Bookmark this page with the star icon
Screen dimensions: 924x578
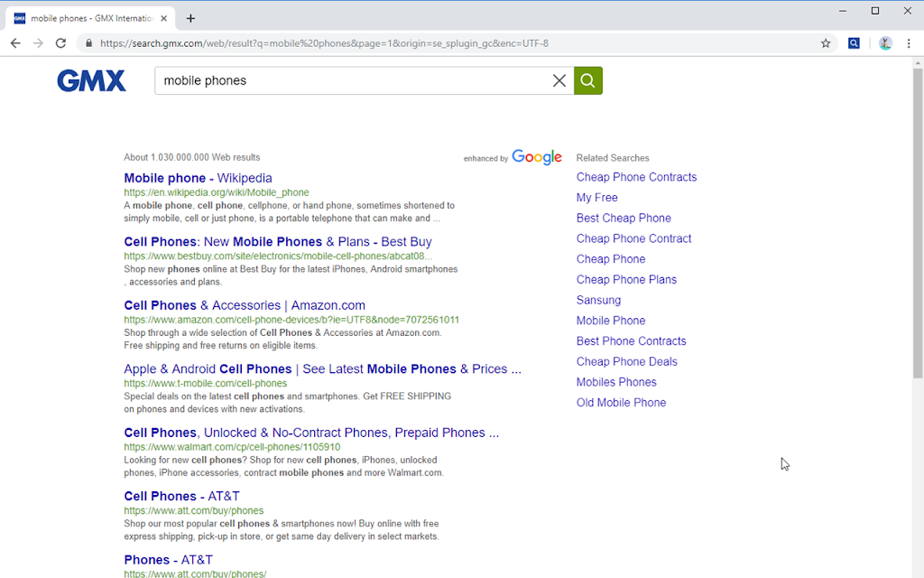(826, 43)
